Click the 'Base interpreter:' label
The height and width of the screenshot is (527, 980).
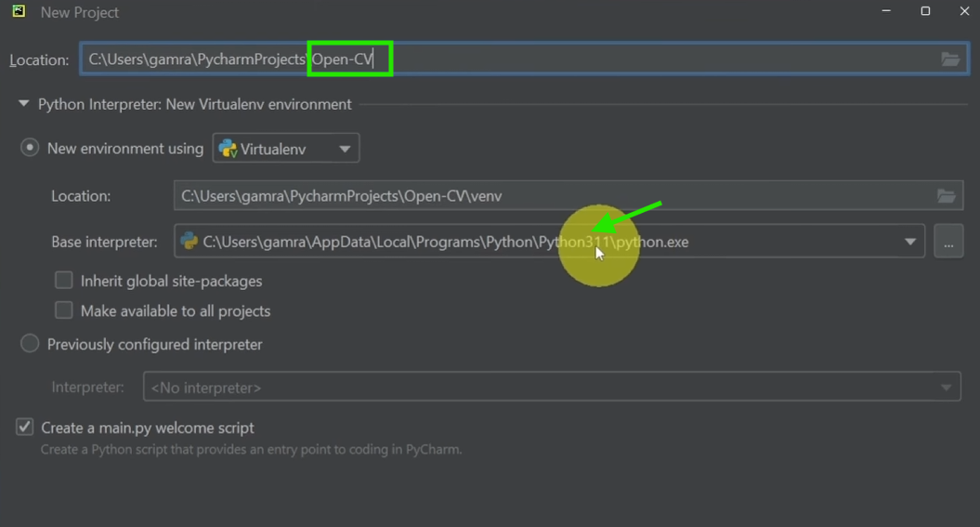coord(104,242)
